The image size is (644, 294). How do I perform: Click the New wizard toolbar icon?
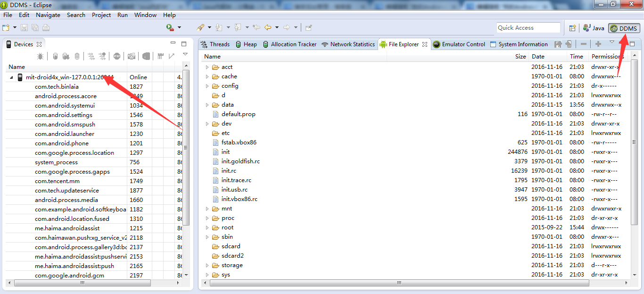coord(6,28)
